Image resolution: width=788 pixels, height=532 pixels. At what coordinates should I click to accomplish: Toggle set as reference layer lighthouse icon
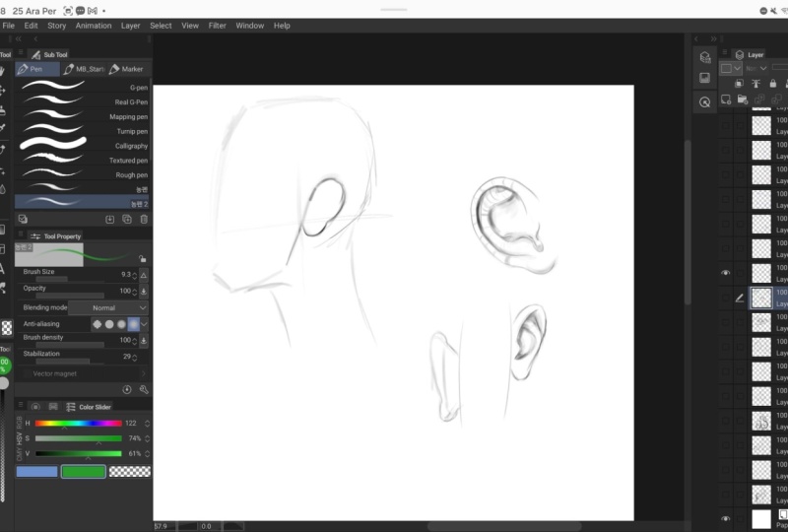(x=755, y=84)
